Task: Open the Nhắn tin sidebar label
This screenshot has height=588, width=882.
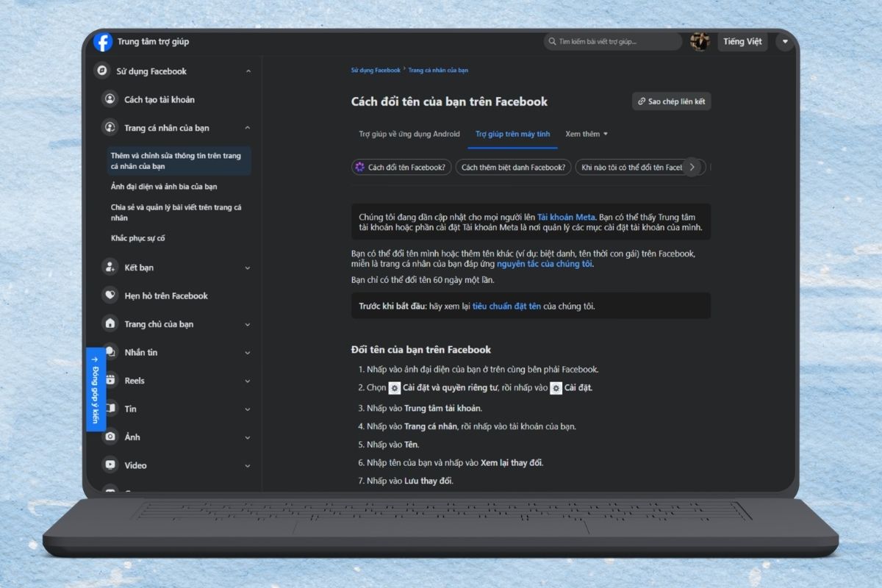Action: click(141, 352)
